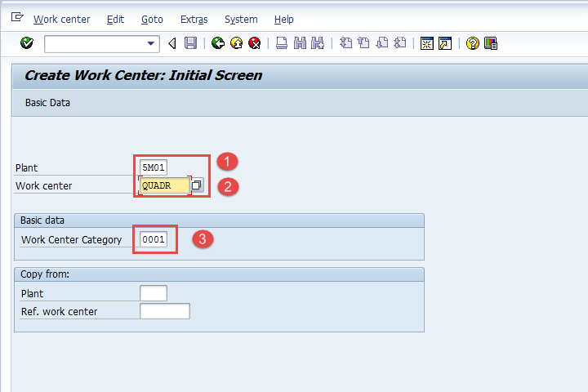Viewport: 588px width, 392px height.
Task: Open Help with the question mark icon
Action: point(472,43)
